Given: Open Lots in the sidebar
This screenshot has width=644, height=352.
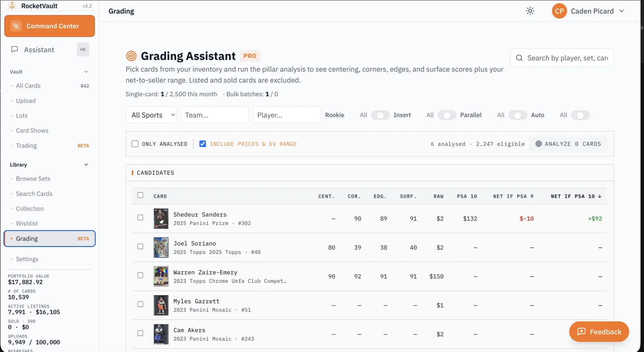Looking at the screenshot, I should pyautogui.click(x=50, y=116).
